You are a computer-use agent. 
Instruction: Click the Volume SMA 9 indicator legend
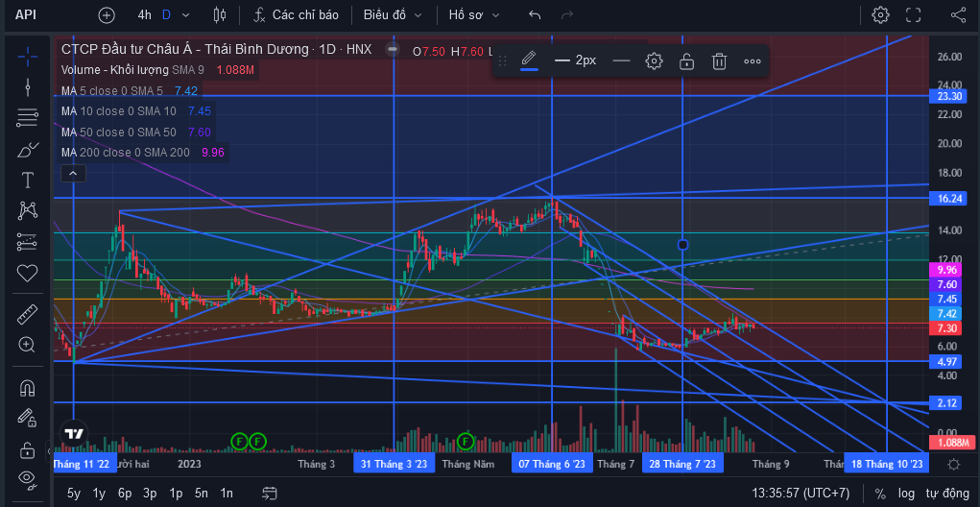[157, 70]
